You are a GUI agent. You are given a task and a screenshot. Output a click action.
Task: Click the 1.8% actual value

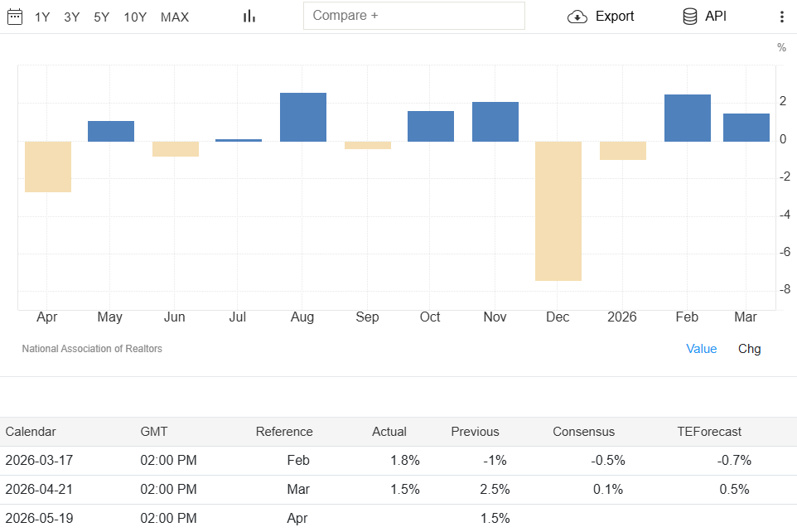(405, 461)
